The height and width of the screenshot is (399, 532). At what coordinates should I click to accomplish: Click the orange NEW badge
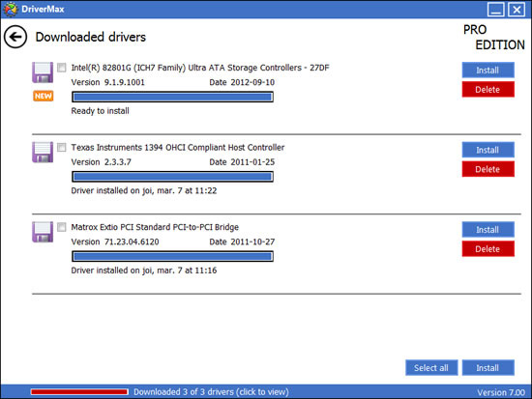point(44,96)
